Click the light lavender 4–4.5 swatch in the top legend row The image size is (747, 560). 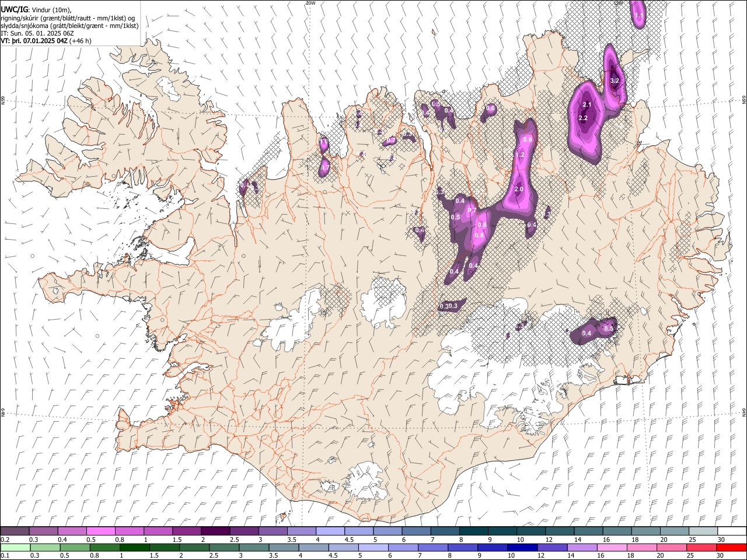pos(329,531)
